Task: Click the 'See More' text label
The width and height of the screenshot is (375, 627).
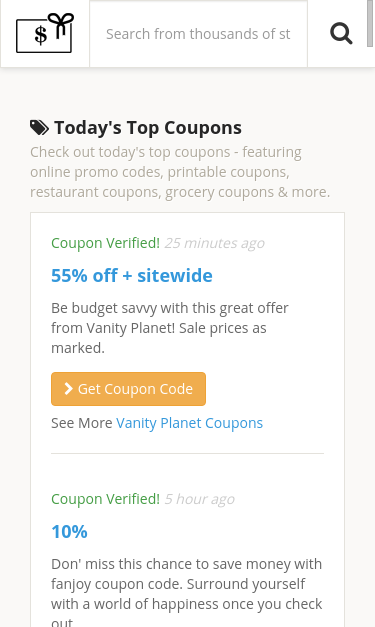Action: (x=82, y=423)
